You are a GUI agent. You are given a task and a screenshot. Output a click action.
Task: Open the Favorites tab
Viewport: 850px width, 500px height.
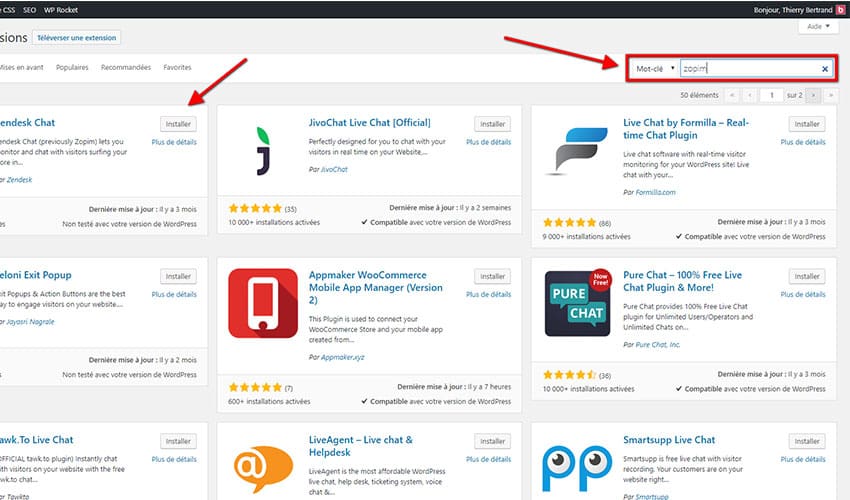[x=177, y=67]
